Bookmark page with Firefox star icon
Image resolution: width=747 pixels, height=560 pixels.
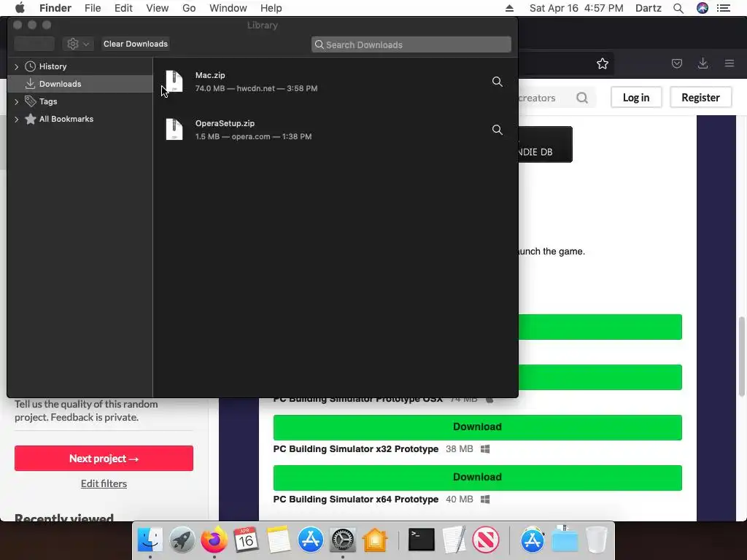602,64
